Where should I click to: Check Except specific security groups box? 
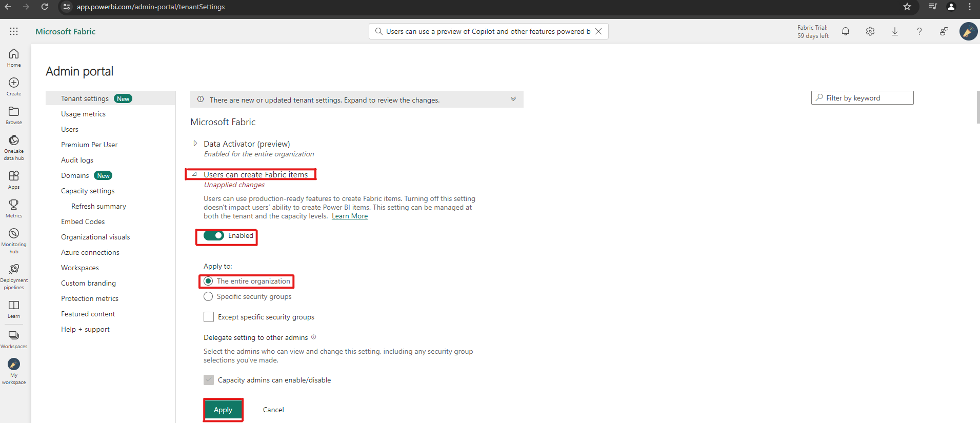click(209, 317)
